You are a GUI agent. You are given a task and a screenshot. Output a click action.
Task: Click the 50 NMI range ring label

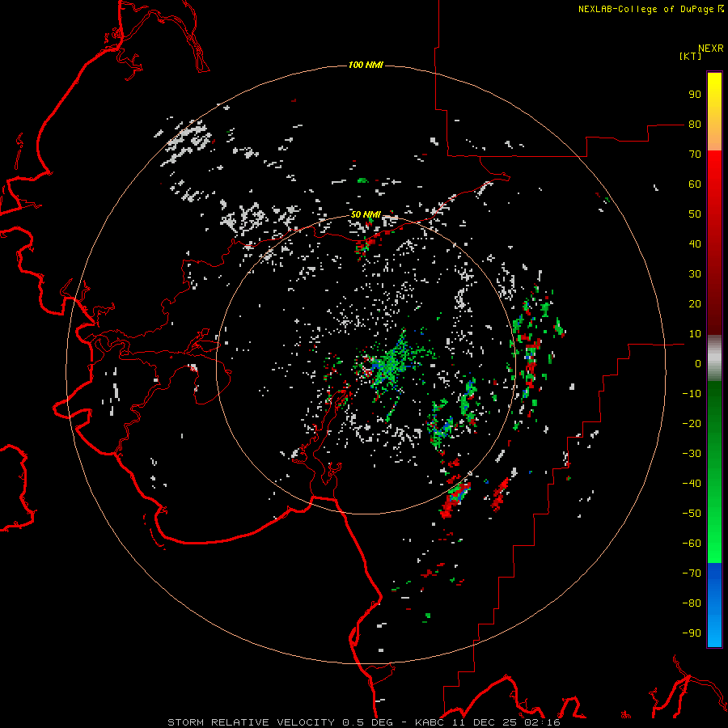coord(366,214)
